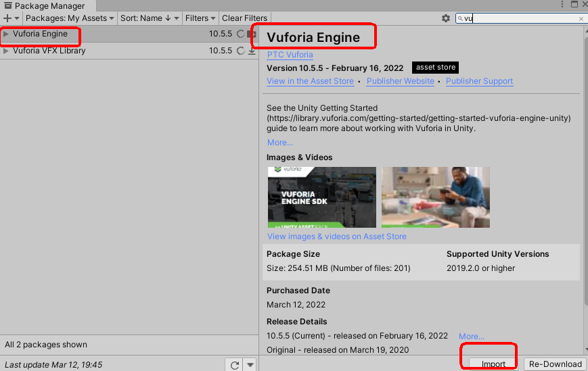The height and width of the screenshot is (371, 588).
Task: Open Publisher Support link
Action: coord(479,81)
